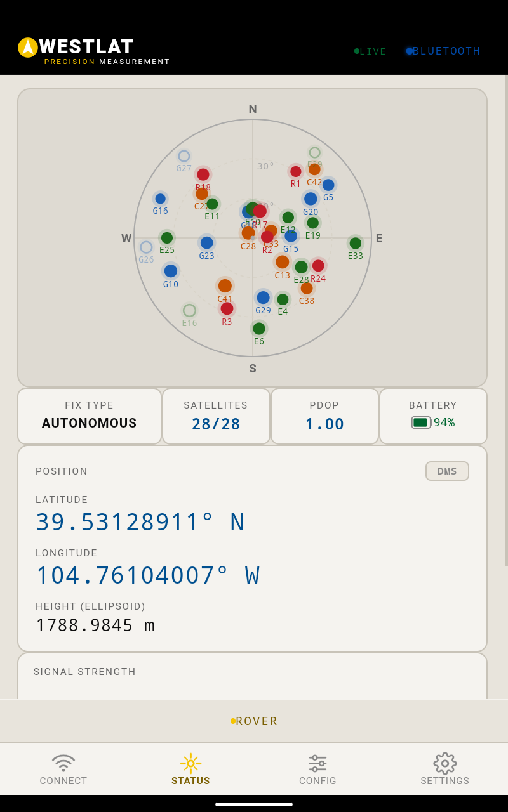
Task: Tap the SIGNAL STRENGTH section header
Action: 85,672
